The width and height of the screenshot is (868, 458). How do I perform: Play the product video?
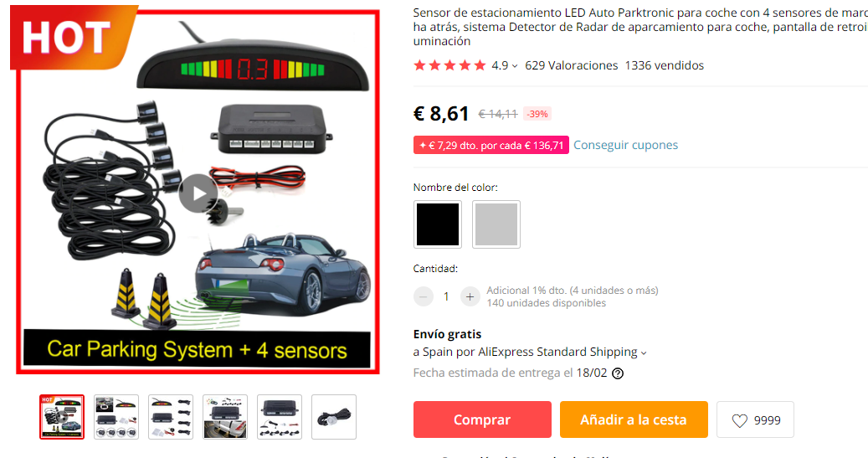tap(198, 193)
